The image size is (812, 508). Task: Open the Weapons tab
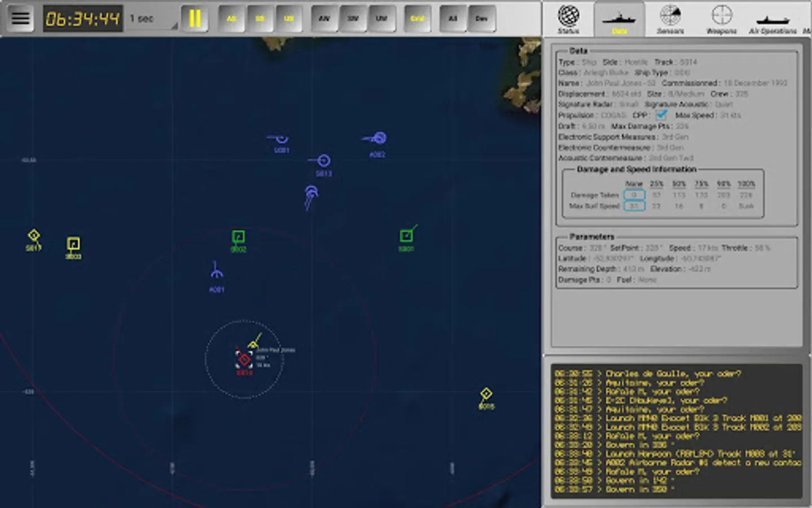pyautogui.click(x=722, y=19)
